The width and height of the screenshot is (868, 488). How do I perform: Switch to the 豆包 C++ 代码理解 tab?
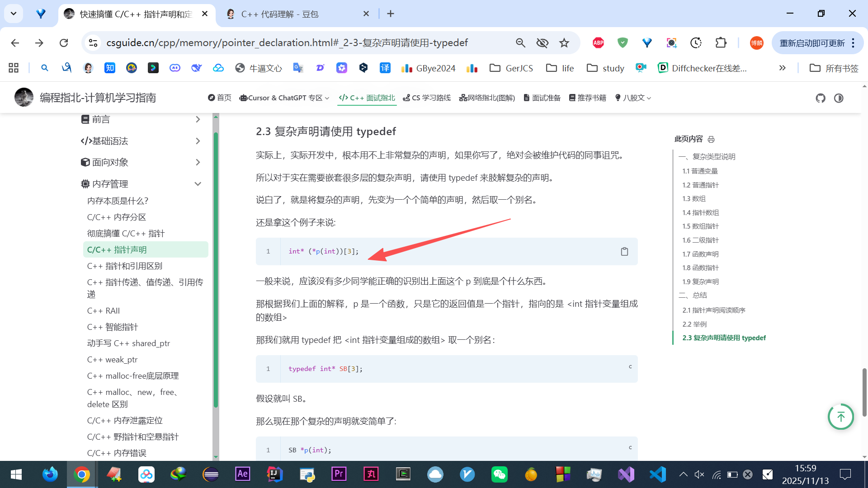[x=279, y=14]
